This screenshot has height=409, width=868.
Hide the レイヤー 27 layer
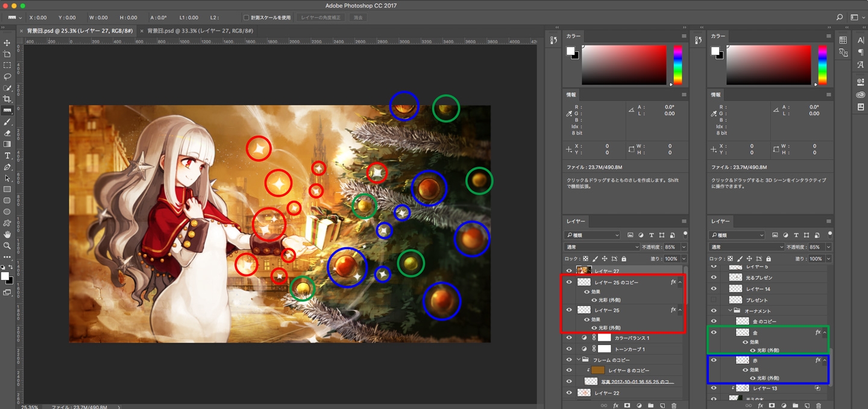click(569, 271)
